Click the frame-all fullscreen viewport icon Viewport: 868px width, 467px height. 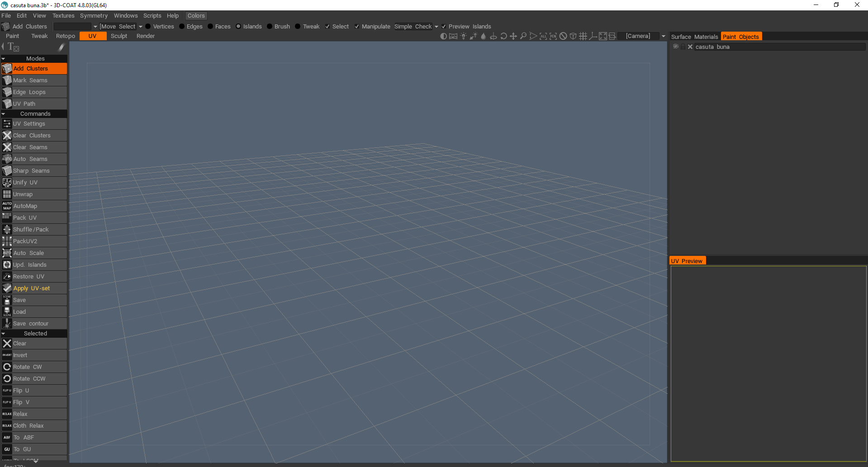603,36
